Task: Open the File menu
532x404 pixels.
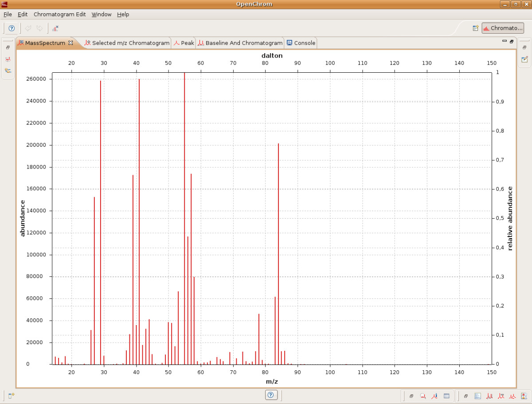Action: [8, 14]
